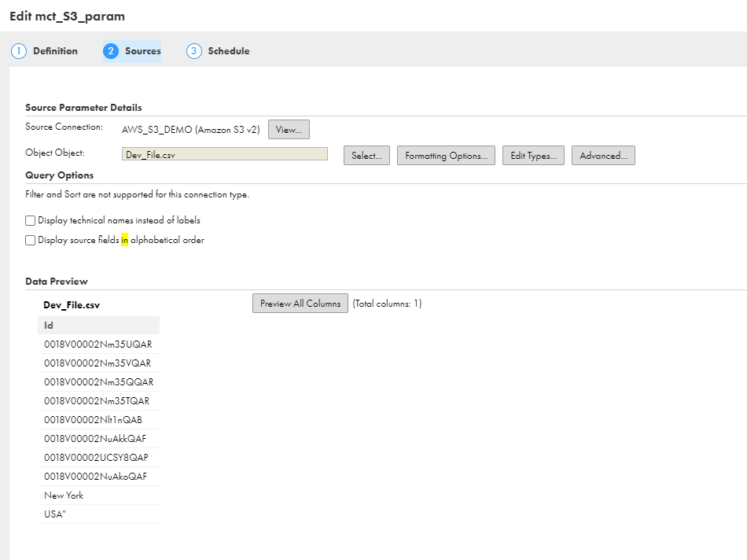Open Formatting Options...
The height and width of the screenshot is (560, 747).
click(x=446, y=156)
